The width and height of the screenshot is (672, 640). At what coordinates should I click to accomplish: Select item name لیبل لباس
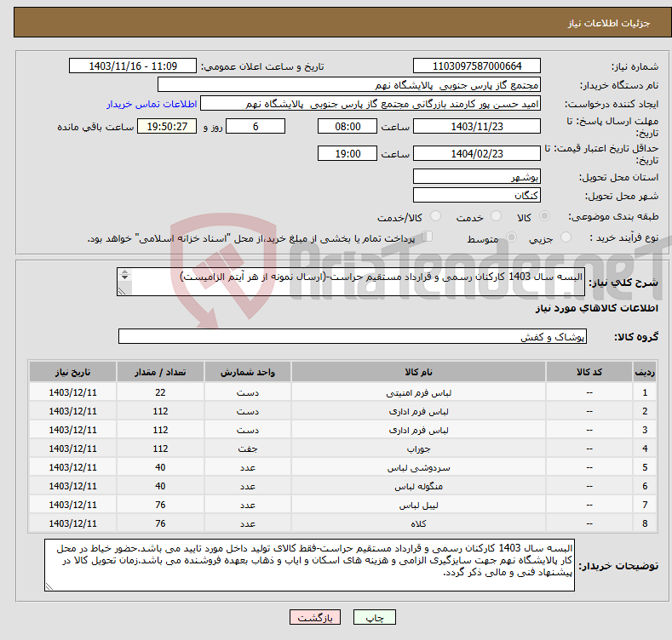click(x=418, y=505)
